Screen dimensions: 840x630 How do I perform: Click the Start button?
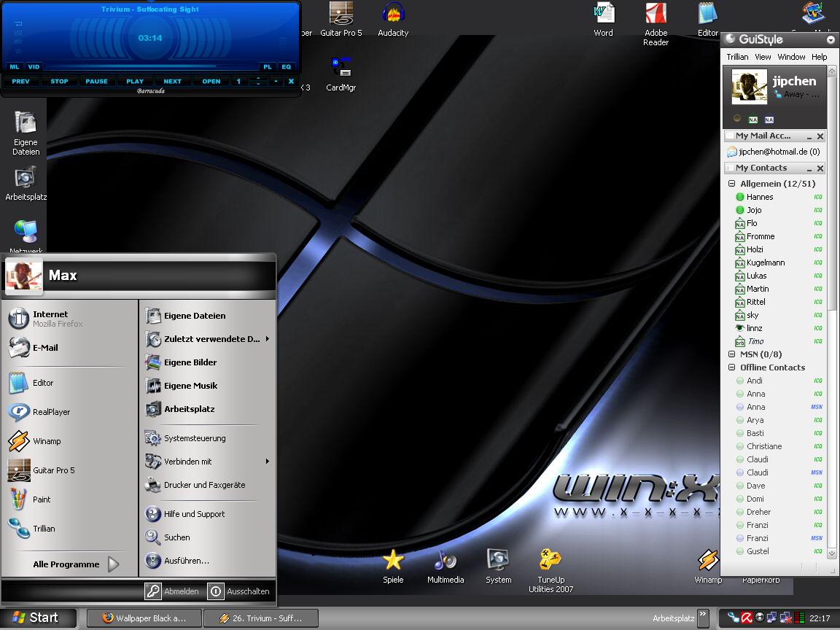[37, 618]
